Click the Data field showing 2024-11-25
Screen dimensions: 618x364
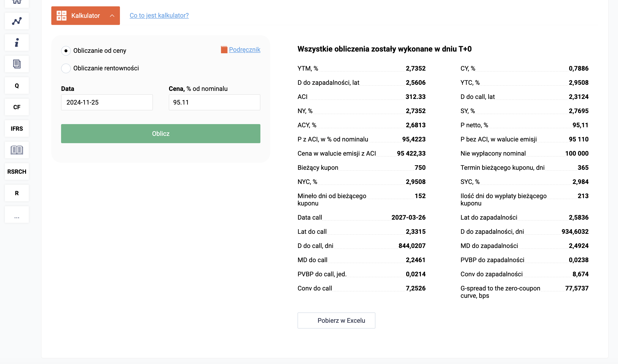coord(107,102)
